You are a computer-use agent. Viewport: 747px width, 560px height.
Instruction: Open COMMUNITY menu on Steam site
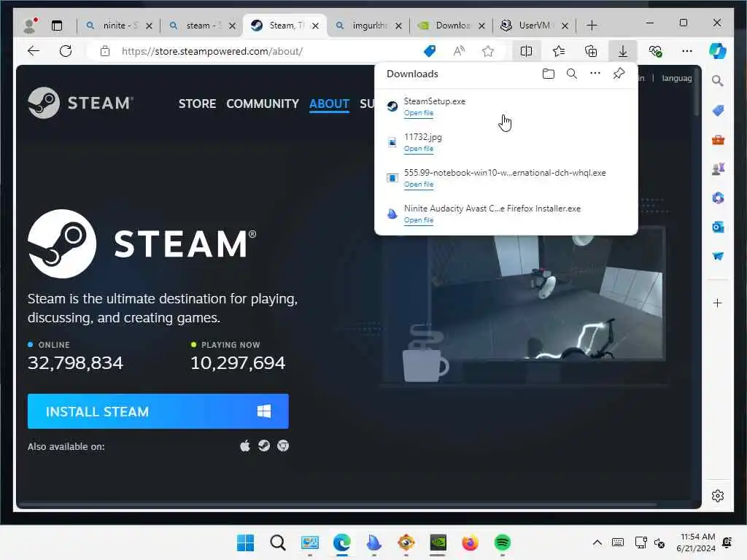click(x=263, y=104)
